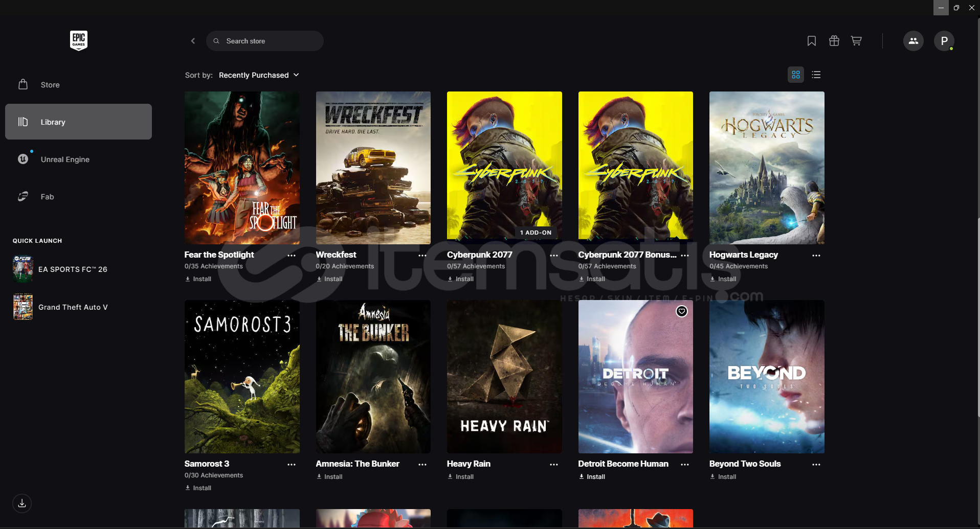980x529 pixels.
Task: Open the Fab section
Action: click(x=78, y=196)
